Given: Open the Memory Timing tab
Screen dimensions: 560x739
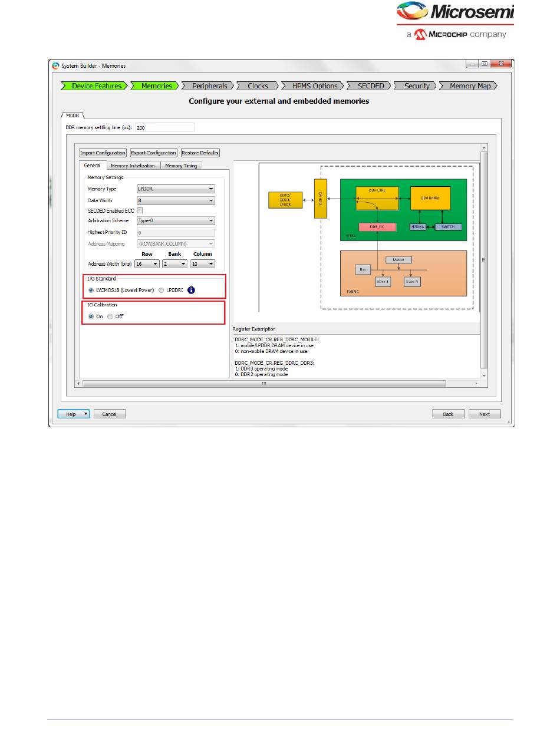Looking at the screenshot, I should click(181, 166).
